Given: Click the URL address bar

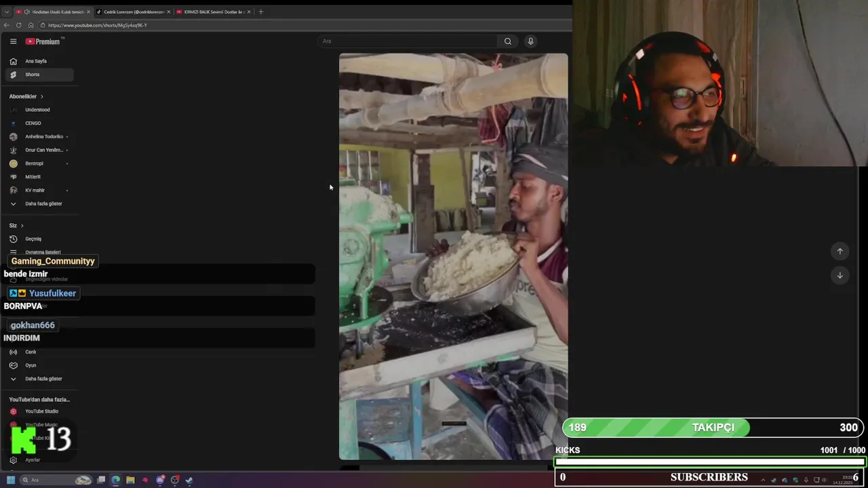Looking at the screenshot, I should tap(305, 25).
